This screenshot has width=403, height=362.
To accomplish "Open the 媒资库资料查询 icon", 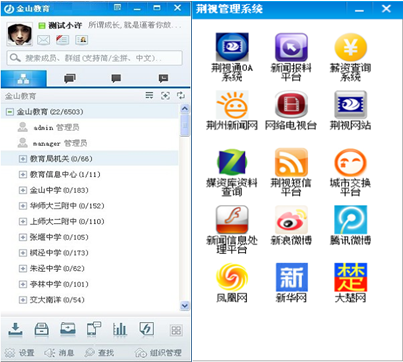I will tap(232, 162).
